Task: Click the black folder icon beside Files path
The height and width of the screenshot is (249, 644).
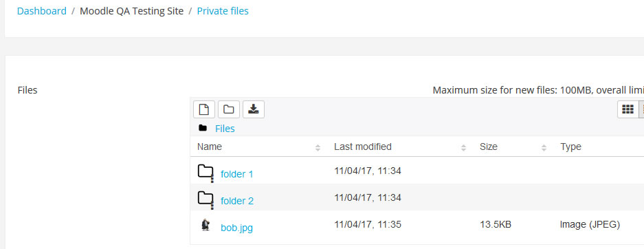Action: click(203, 128)
